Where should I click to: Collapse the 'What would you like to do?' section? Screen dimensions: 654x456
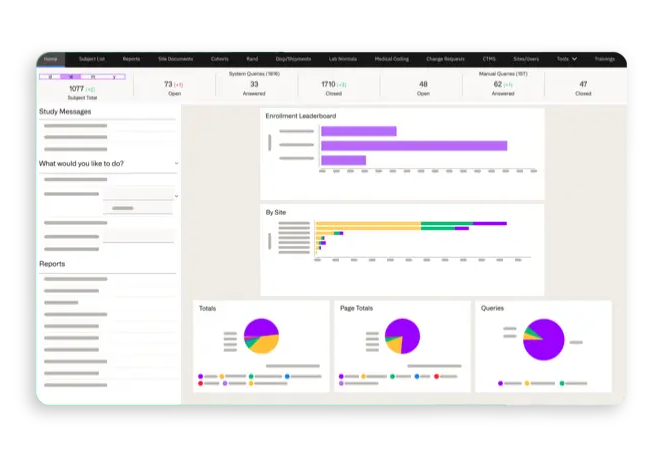pyautogui.click(x=177, y=163)
